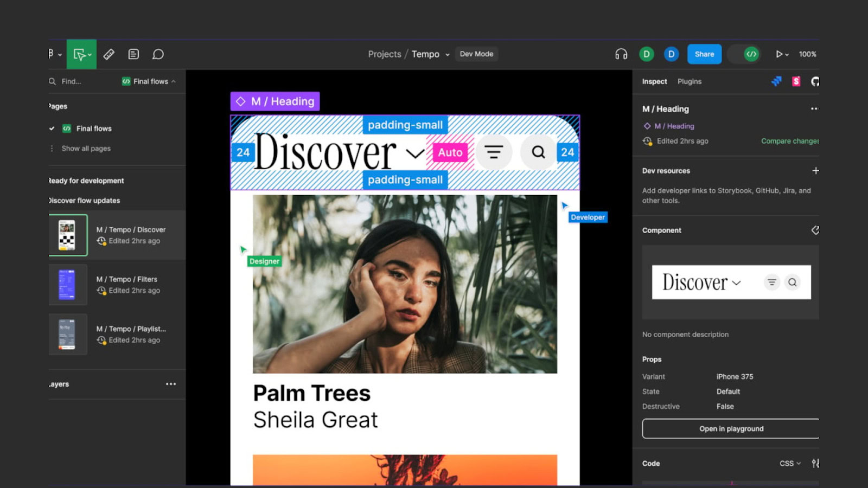Screen dimensions: 868x488
Task: Click the green D user avatar
Action: click(x=646, y=54)
